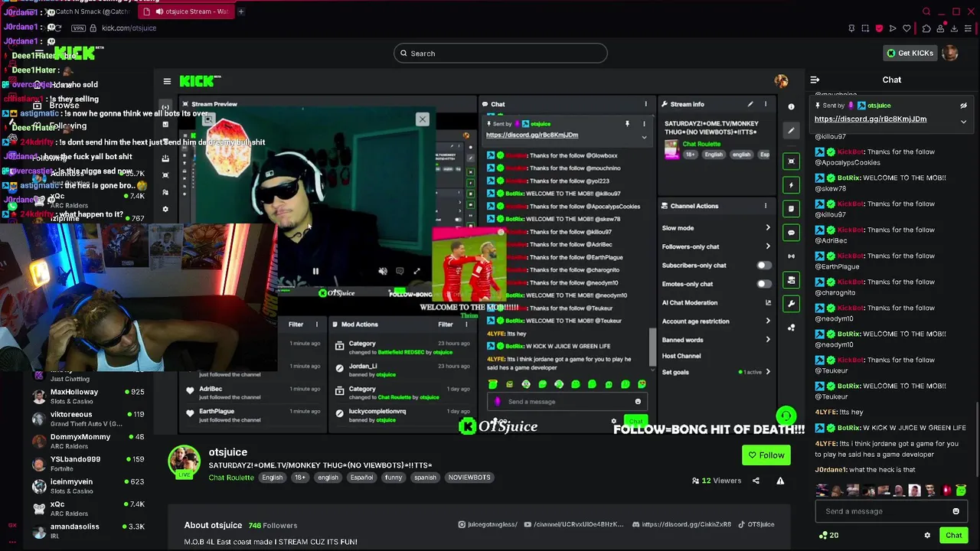Switch to the otsjuice Stream browser tab
The image size is (980, 551).
187,11
